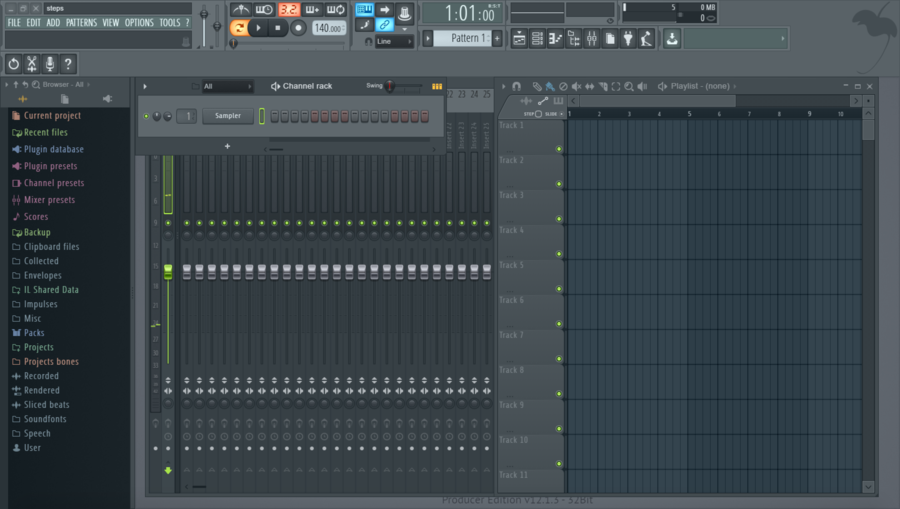Select the playlist zoom magnifier tool

(x=629, y=86)
